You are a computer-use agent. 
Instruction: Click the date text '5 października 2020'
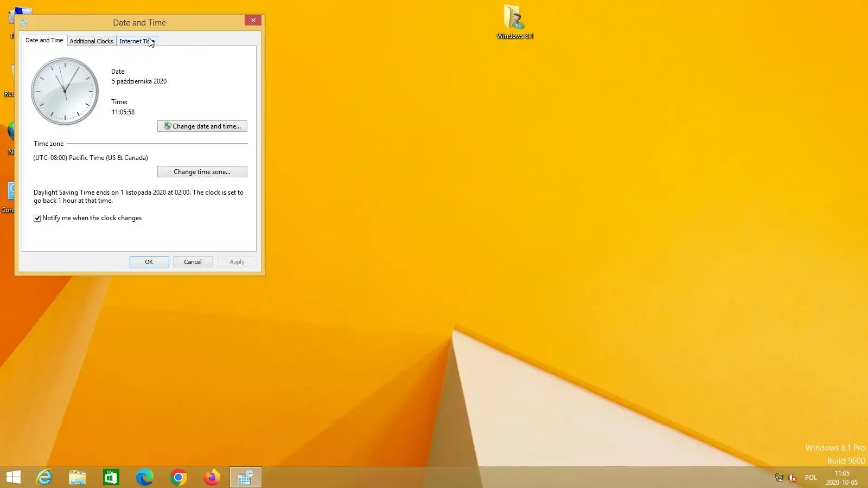point(139,81)
